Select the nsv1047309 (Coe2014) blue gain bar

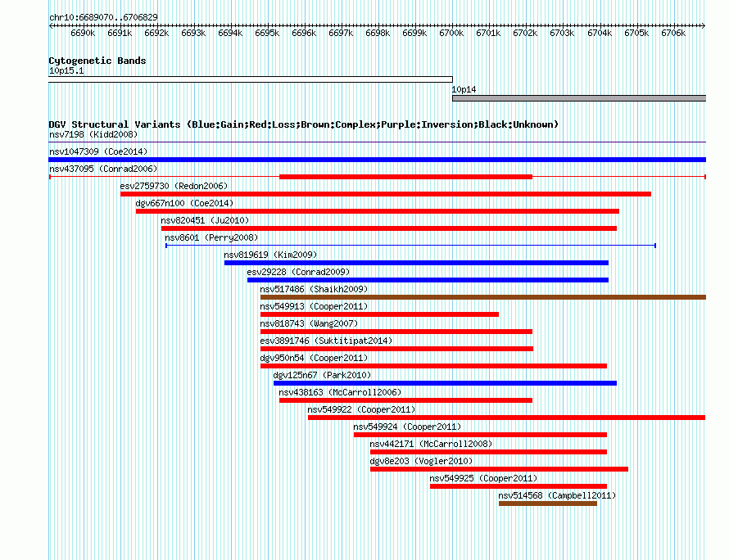(377, 160)
